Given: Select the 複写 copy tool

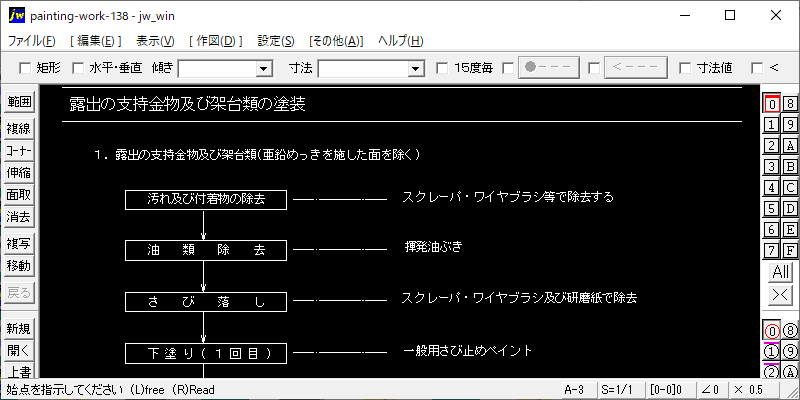Looking at the screenshot, I should pyautogui.click(x=19, y=244).
